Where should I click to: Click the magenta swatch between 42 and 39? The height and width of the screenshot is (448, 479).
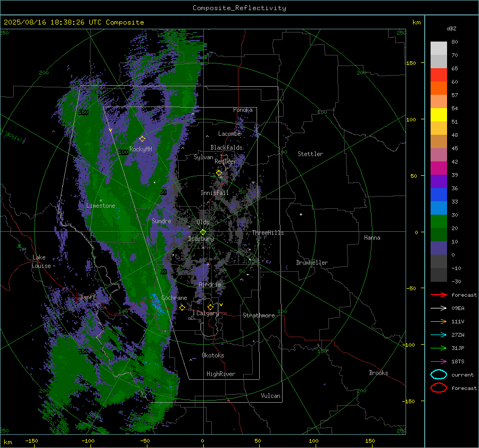point(439,168)
